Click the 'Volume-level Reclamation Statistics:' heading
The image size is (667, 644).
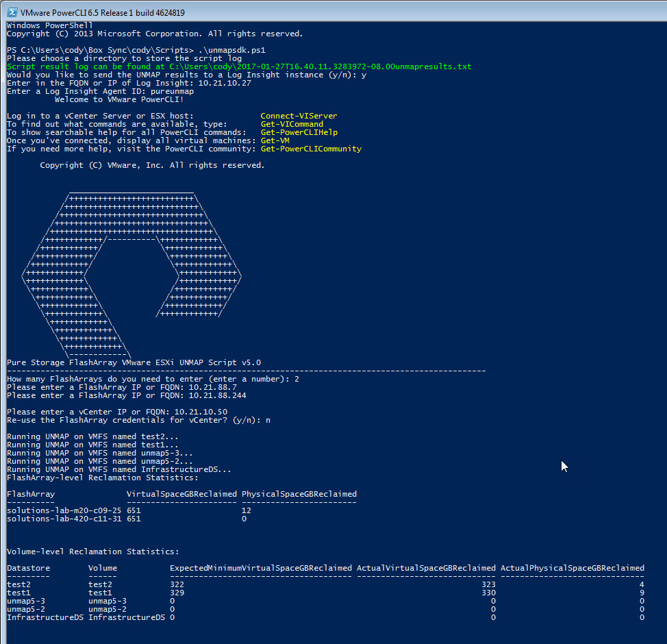[x=93, y=552]
